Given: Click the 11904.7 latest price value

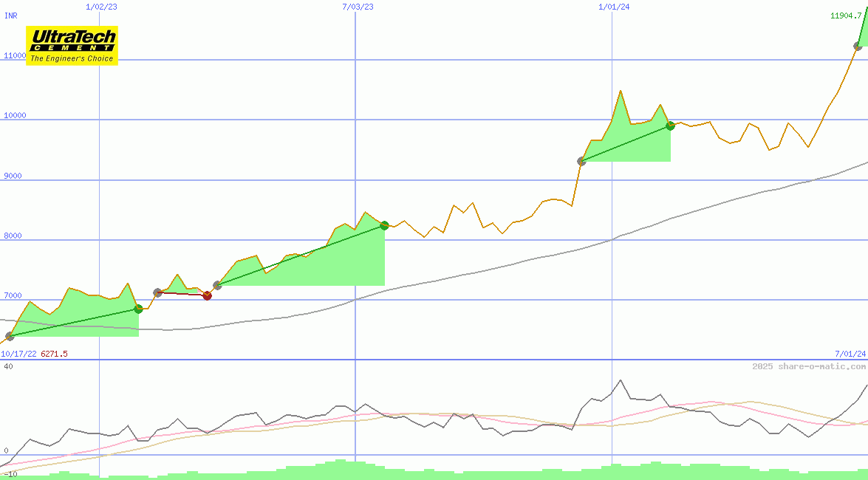Looking at the screenshot, I should point(846,16).
